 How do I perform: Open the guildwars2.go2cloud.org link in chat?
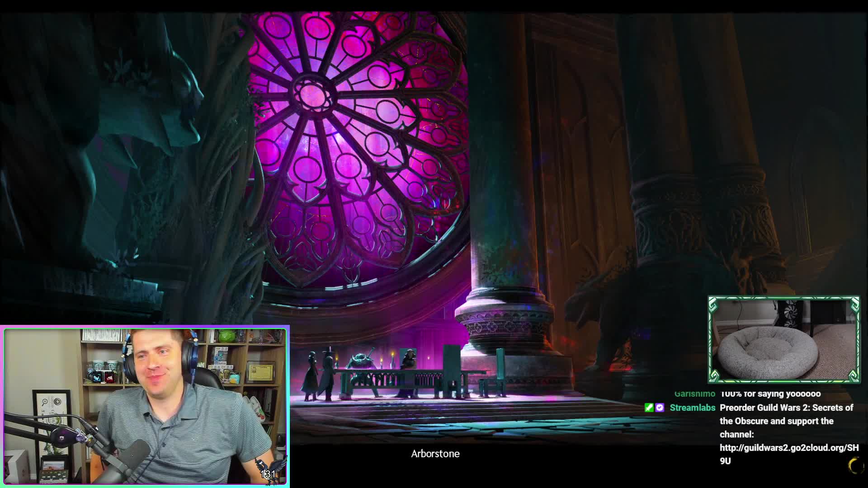pos(789,454)
